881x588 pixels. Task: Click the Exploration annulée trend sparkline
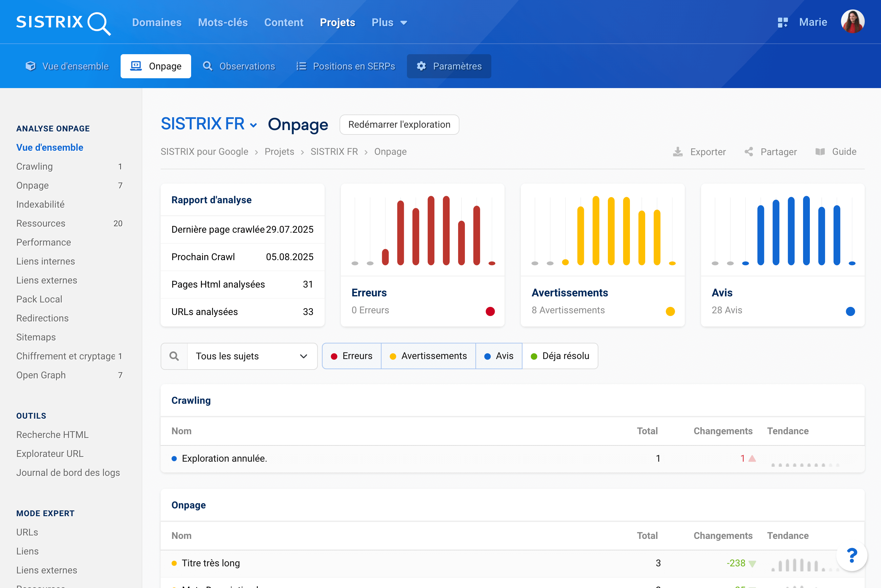805,465
